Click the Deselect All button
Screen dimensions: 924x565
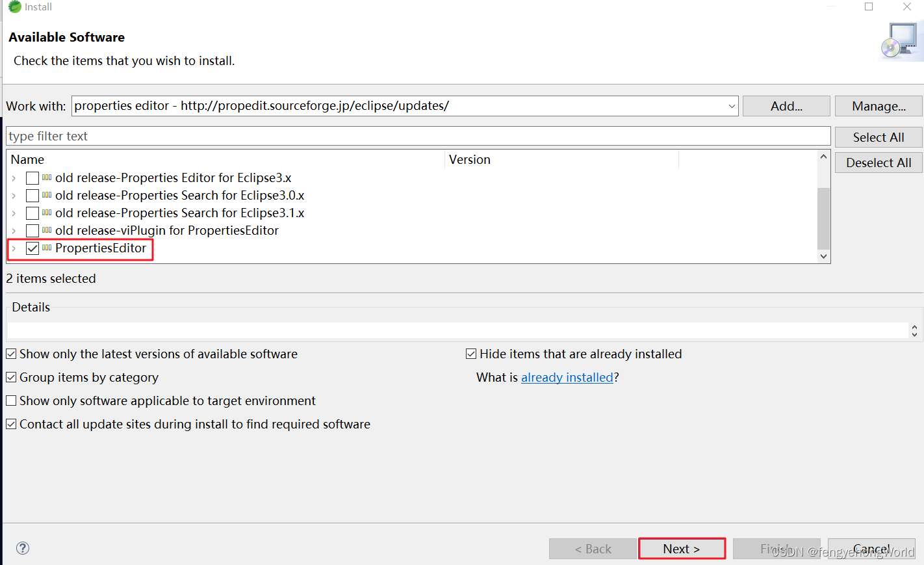click(x=879, y=163)
